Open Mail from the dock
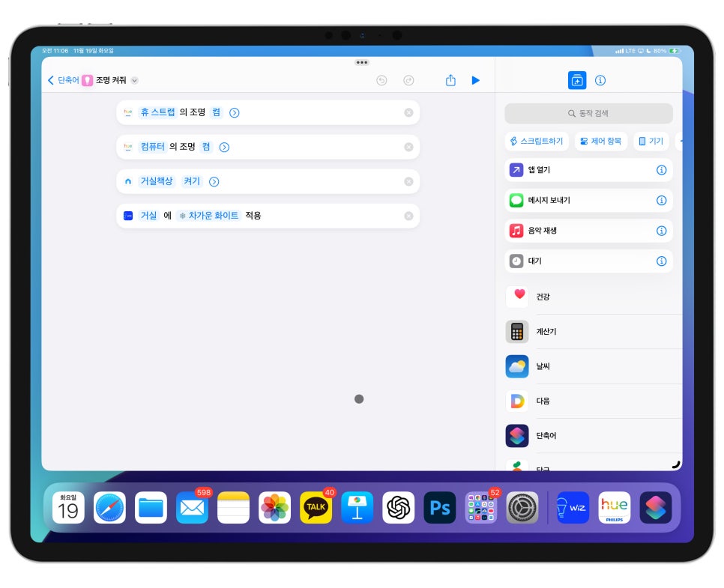724x588 pixels. coord(192,507)
